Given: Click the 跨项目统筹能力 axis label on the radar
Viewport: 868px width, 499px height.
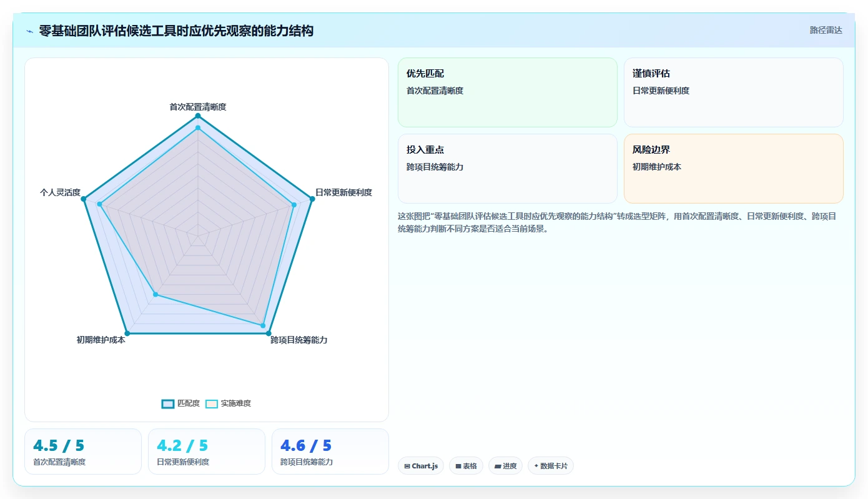Looking at the screenshot, I should [x=298, y=340].
